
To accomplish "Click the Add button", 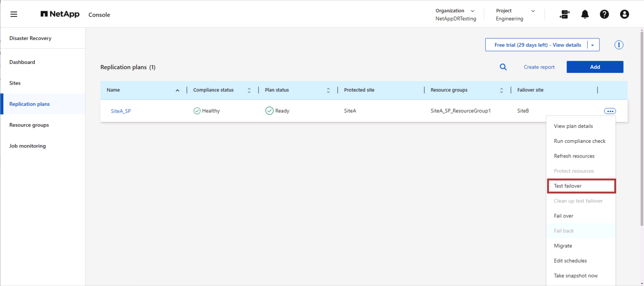I will pos(595,67).
